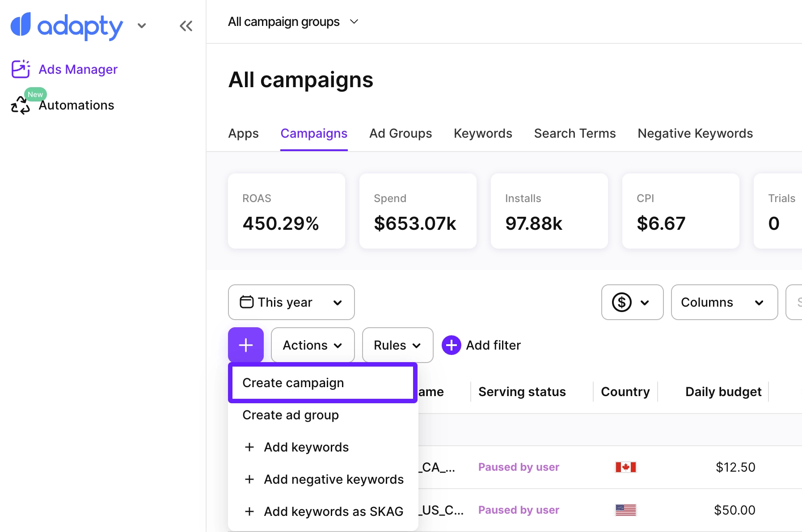Click the calendar icon in the date filter
802x532 pixels.
click(x=247, y=302)
